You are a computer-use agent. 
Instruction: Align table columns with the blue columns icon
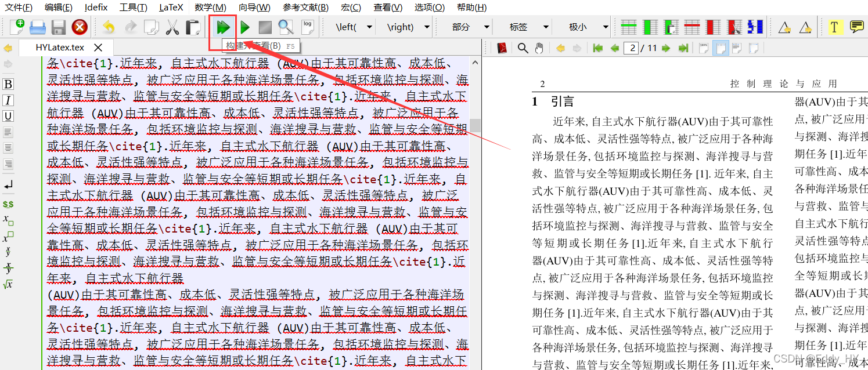[755, 27]
